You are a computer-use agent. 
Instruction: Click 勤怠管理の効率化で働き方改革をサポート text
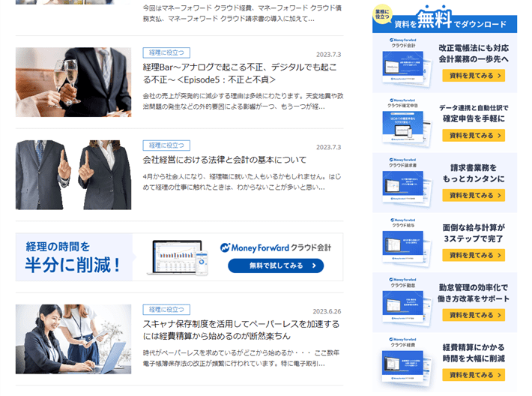point(474,293)
